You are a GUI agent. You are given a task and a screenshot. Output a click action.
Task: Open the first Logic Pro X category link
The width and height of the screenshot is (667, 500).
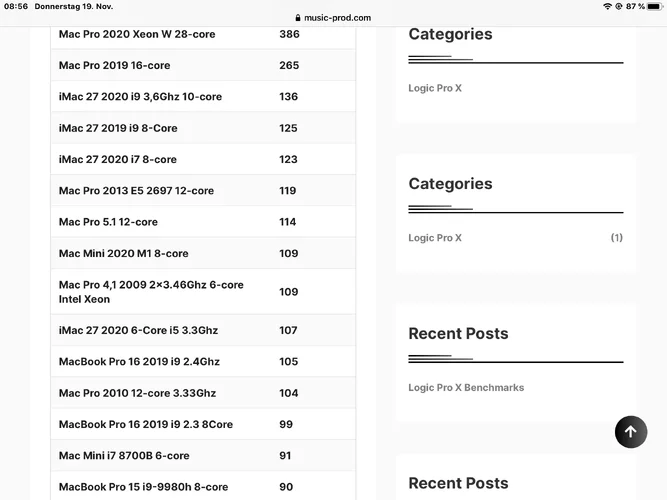point(435,88)
